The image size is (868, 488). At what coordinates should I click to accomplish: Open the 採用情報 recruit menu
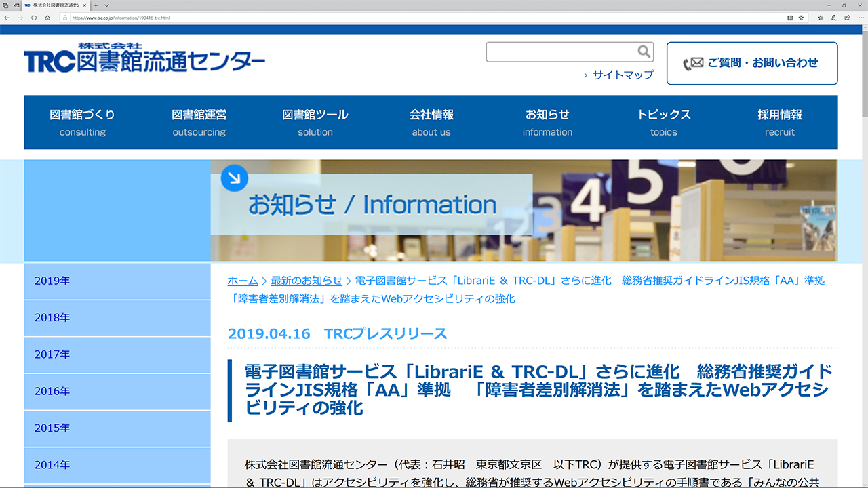click(780, 122)
